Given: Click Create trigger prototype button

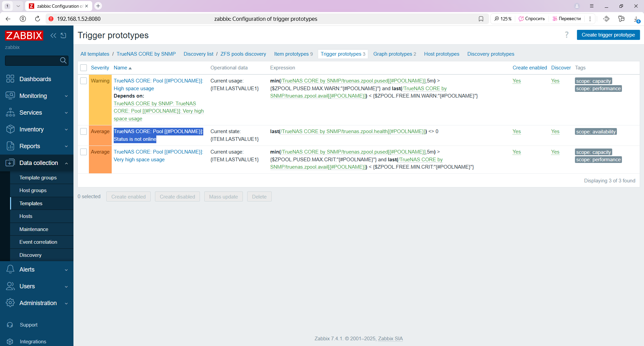Looking at the screenshot, I should tap(608, 35).
